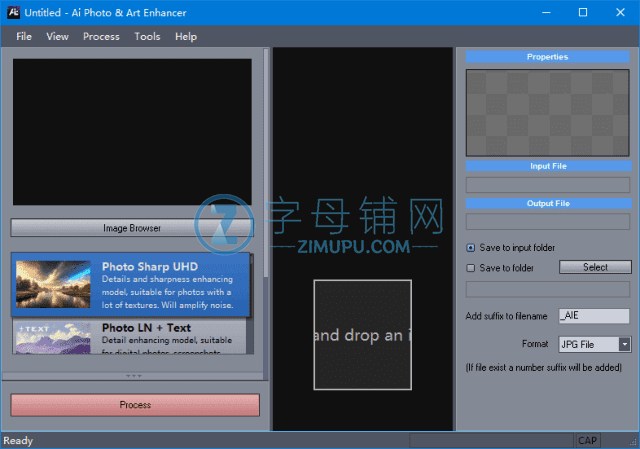Click the Input File header label
640x449 pixels.
click(x=548, y=166)
